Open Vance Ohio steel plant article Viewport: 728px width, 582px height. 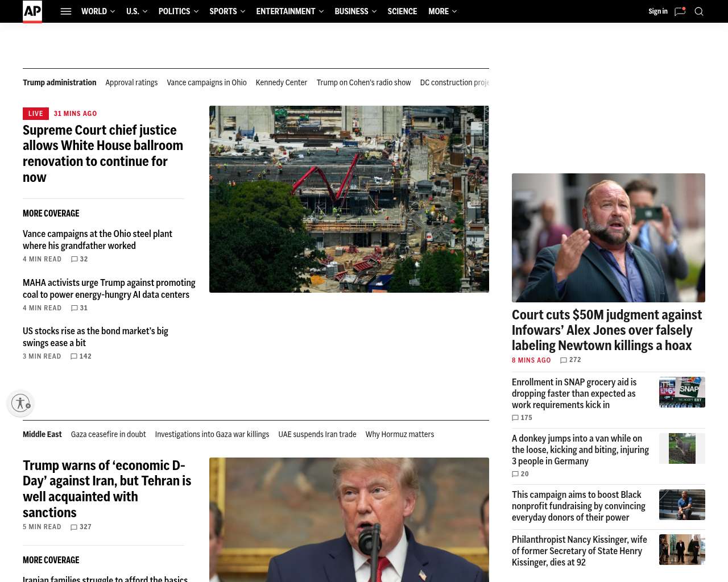point(97,240)
